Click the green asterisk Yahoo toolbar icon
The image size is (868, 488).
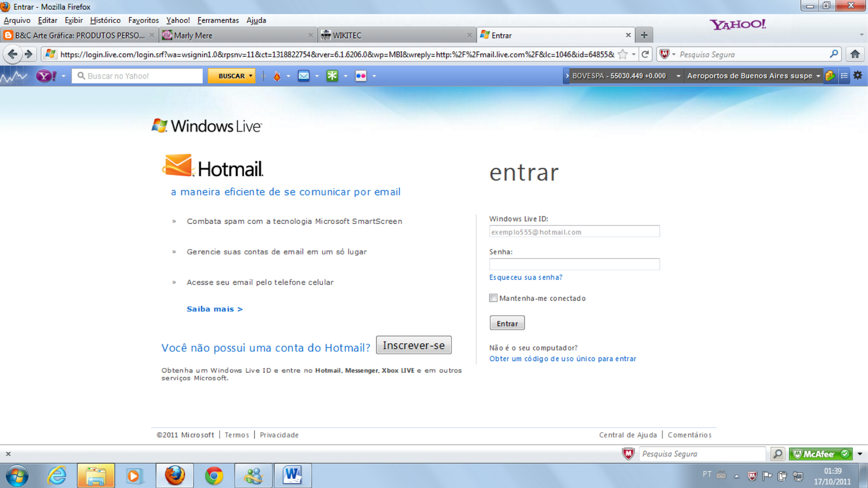pos(333,76)
